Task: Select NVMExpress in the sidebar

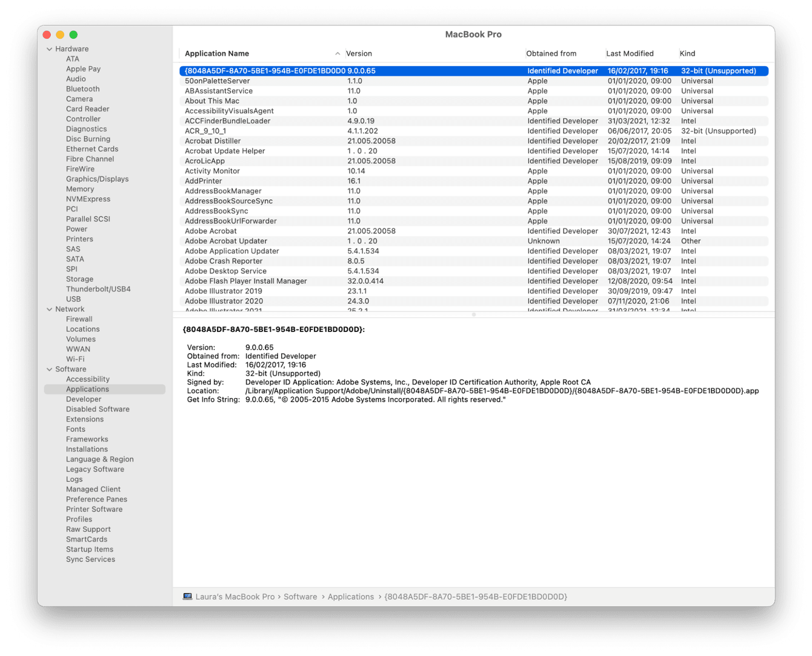Action: 88,199
